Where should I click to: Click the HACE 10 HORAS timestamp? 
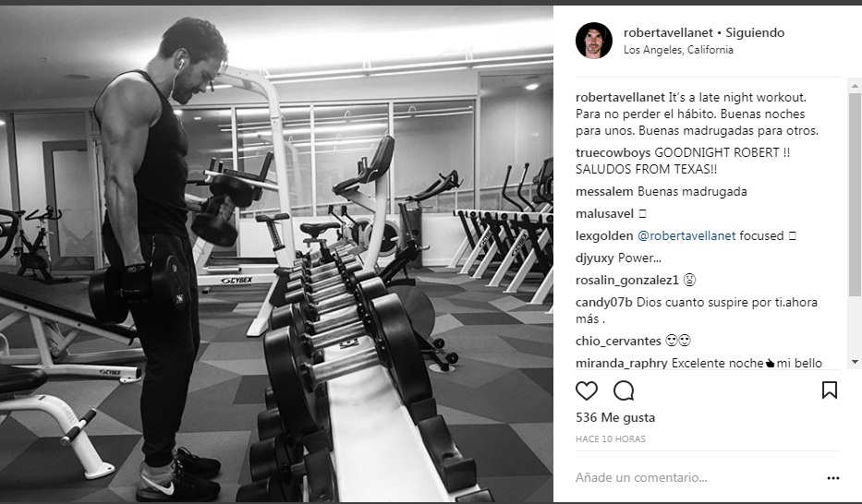610,439
